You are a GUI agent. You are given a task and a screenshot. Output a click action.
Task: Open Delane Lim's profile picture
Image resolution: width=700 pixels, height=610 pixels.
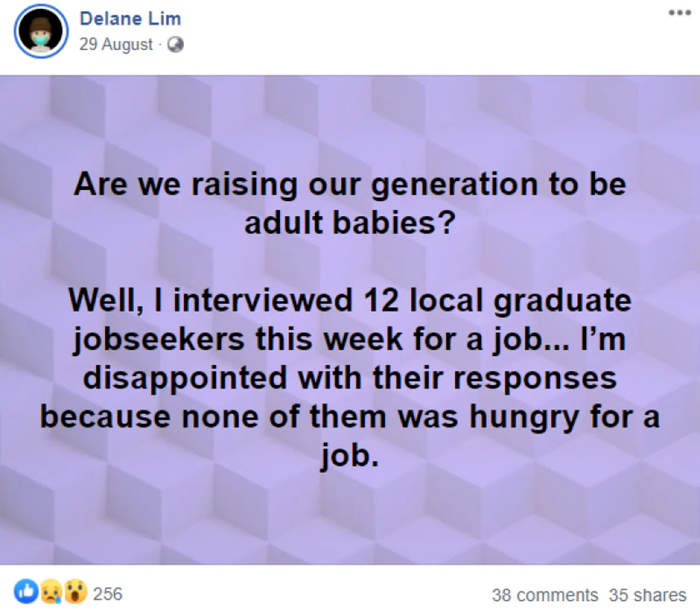point(41,31)
